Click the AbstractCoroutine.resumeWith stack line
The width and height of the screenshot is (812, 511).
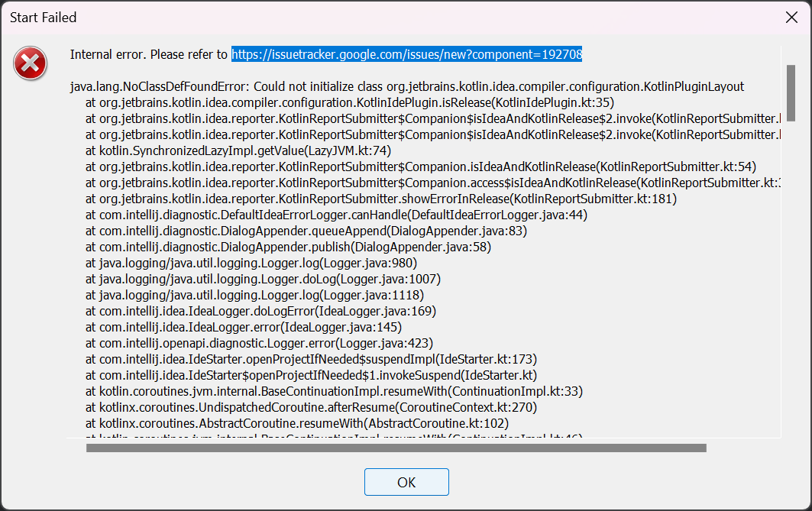[x=296, y=423]
